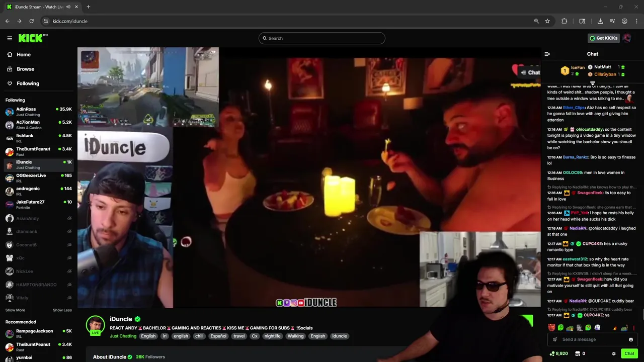Click the Get KICKs button

[x=603, y=38]
